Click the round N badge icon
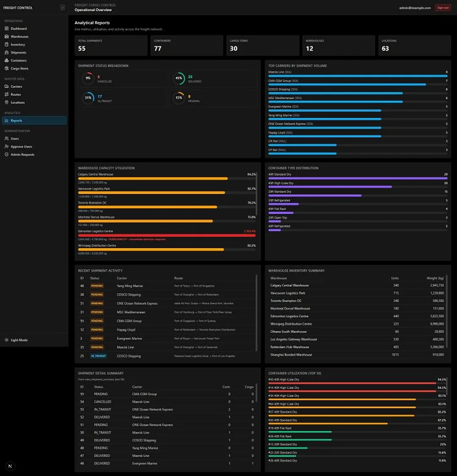This screenshot has width=457, height=476. 10,466
